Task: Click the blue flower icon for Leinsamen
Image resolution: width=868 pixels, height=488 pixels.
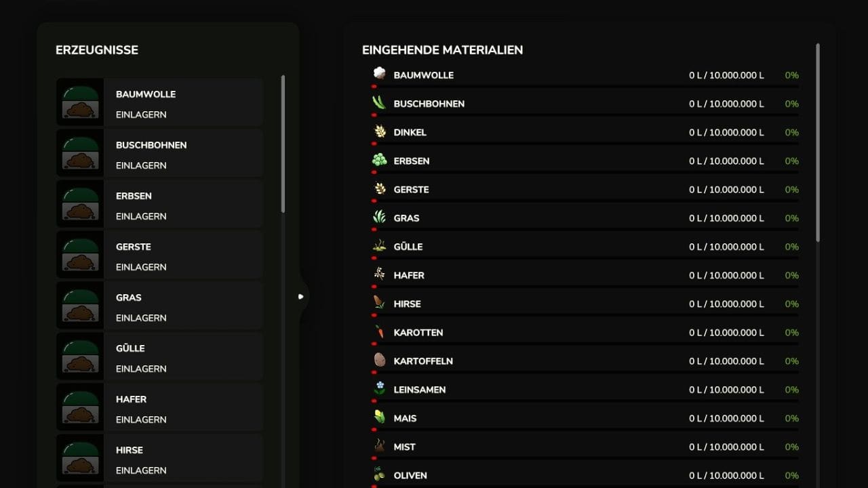Action: pyautogui.click(x=379, y=388)
